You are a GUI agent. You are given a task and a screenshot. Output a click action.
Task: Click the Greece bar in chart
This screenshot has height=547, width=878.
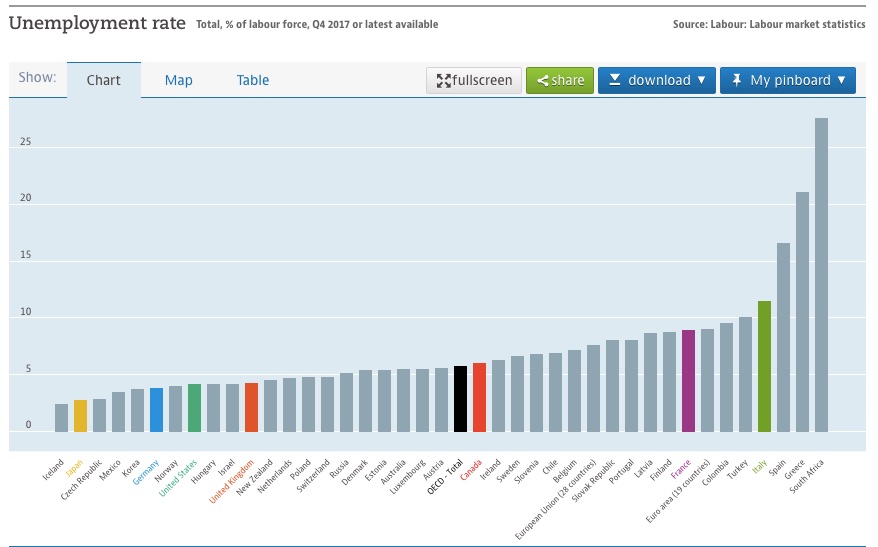tap(802, 312)
